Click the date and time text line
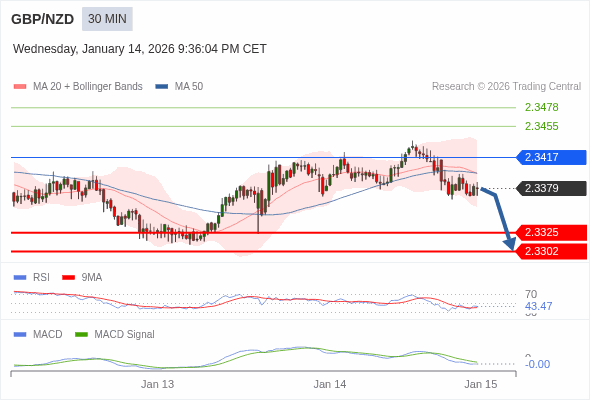The height and width of the screenshot is (400, 590). pyautogui.click(x=140, y=49)
